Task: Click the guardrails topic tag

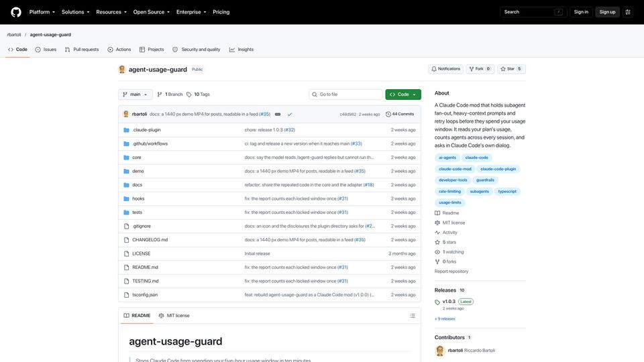Action: [x=485, y=180]
